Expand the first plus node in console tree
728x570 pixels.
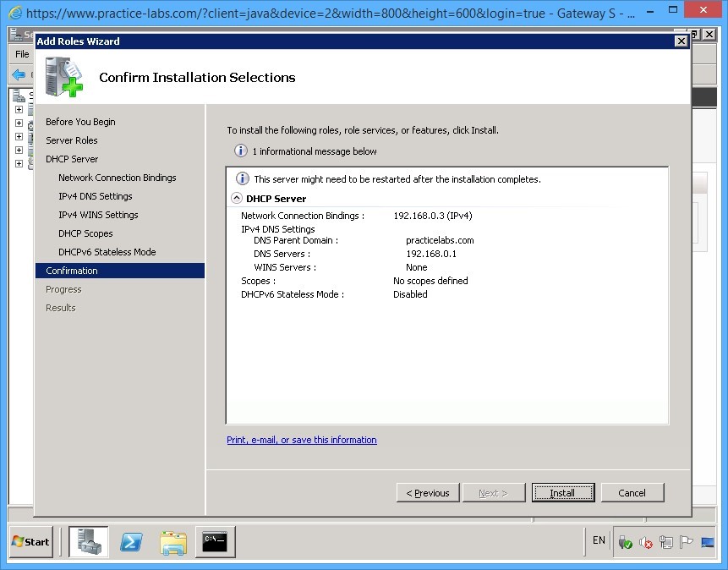pos(19,108)
